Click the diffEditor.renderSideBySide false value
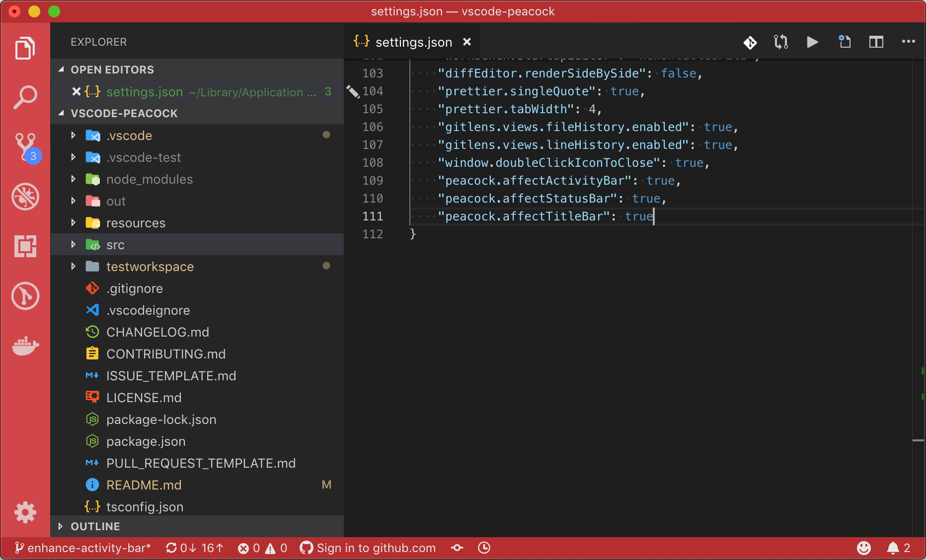The height and width of the screenshot is (560, 926). click(679, 73)
